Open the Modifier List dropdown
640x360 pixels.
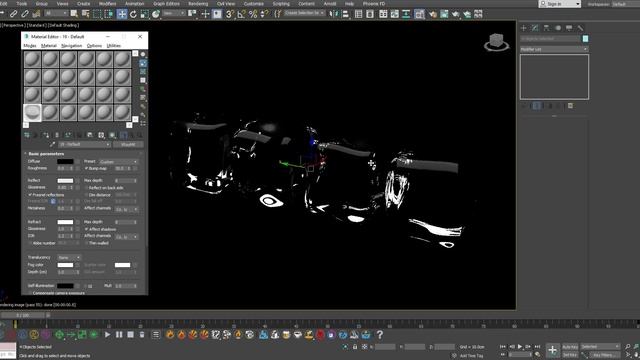(x=554, y=49)
